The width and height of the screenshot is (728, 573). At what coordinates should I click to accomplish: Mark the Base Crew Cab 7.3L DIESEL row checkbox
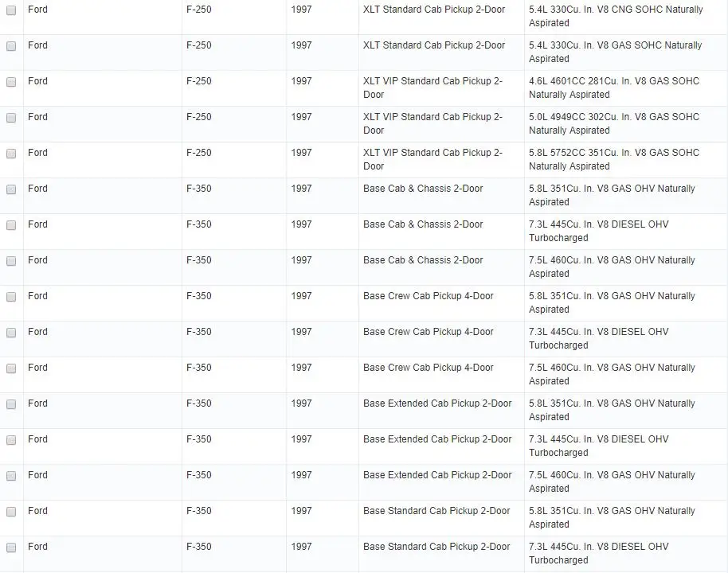(11, 333)
